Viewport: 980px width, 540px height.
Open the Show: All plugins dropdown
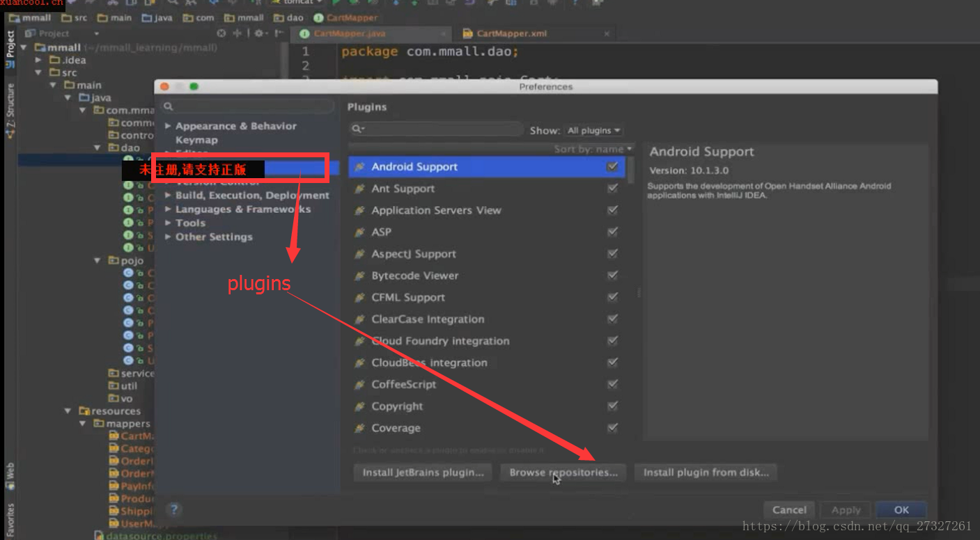click(593, 130)
